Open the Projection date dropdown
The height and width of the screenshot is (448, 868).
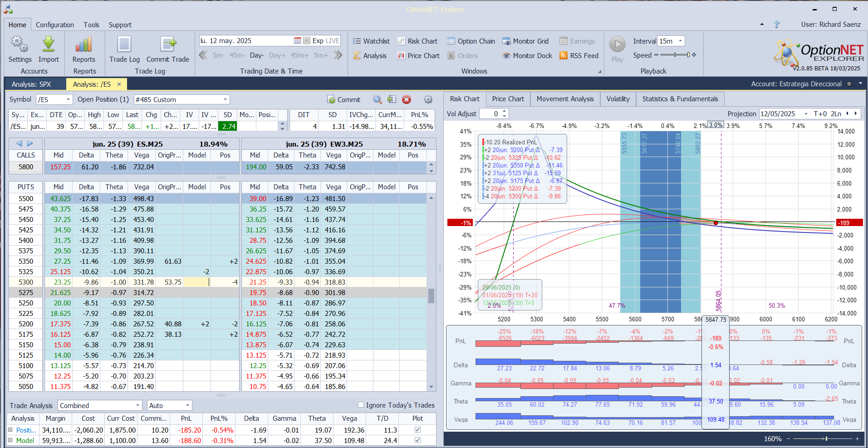pos(806,114)
